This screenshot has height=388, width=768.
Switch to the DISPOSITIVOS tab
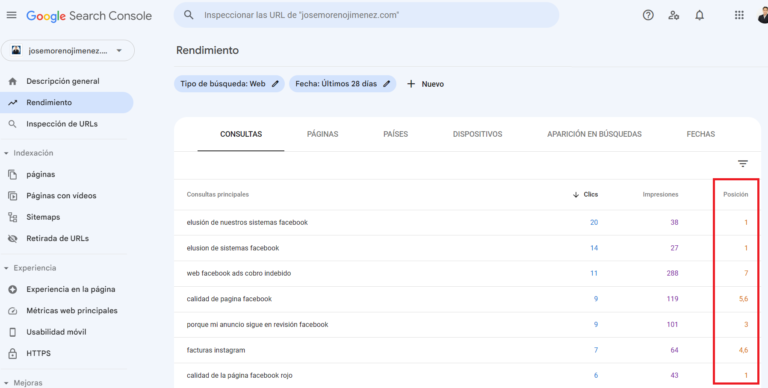[x=478, y=134]
